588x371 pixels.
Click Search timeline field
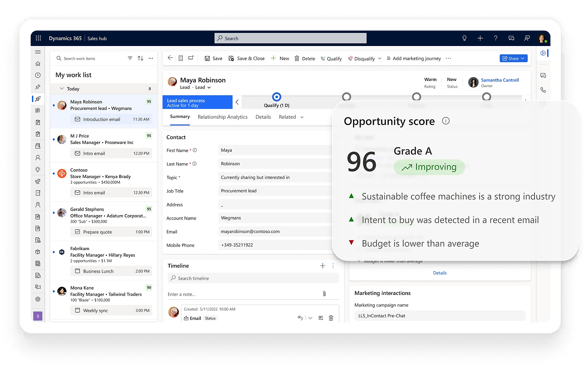click(253, 278)
